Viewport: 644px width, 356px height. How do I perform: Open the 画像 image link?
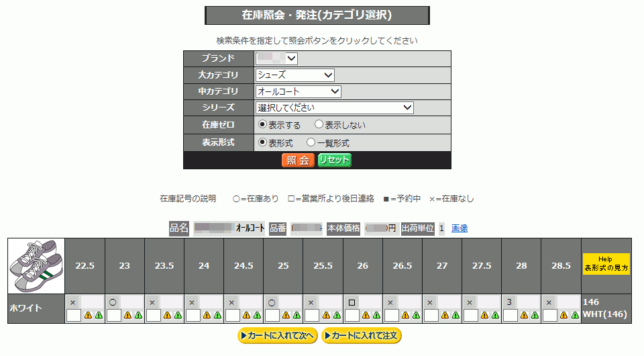[460, 228]
